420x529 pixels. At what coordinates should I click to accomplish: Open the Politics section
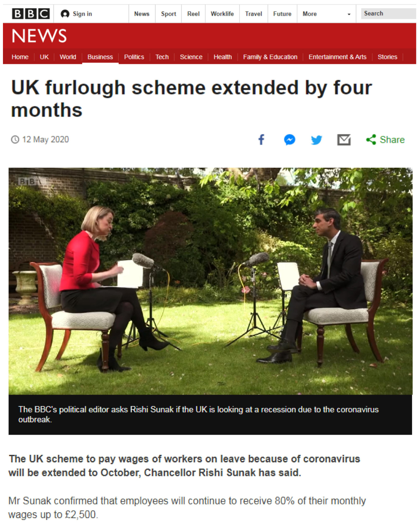coord(134,57)
